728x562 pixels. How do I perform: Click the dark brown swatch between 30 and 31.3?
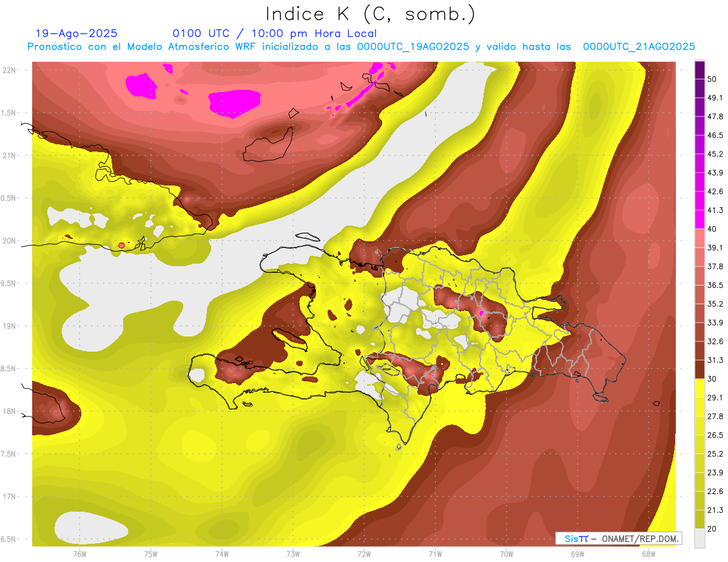coord(699,369)
